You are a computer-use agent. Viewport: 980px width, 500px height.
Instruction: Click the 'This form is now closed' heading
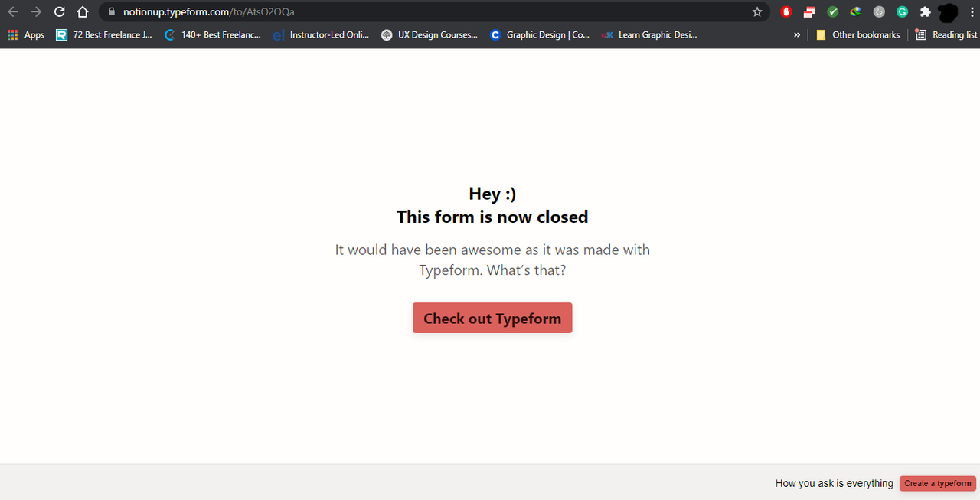[492, 217]
